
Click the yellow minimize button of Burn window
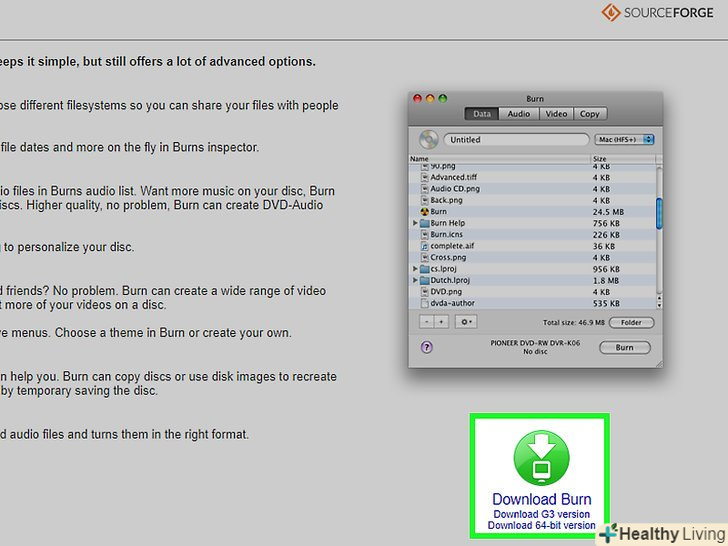430,98
